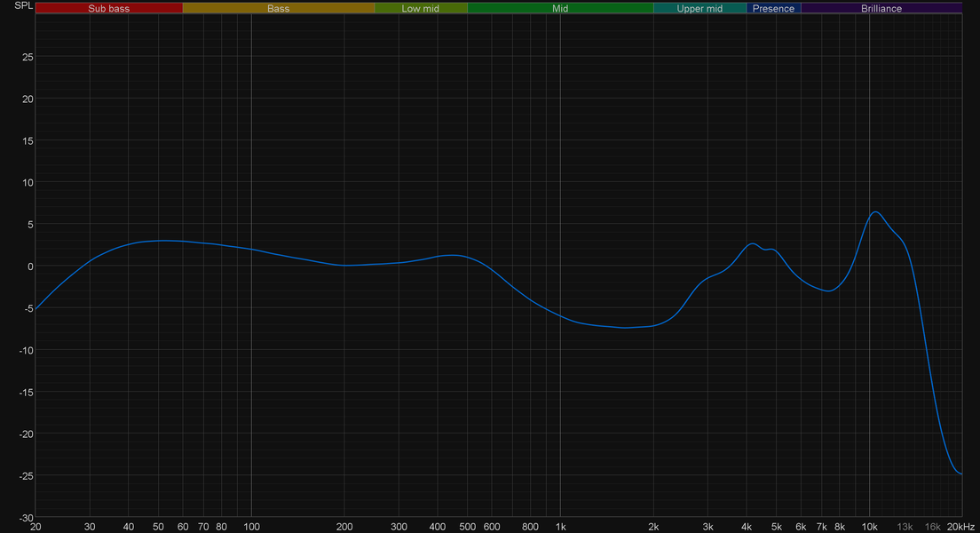
Task: Click the 500 frequency axis label
Action: tap(468, 527)
